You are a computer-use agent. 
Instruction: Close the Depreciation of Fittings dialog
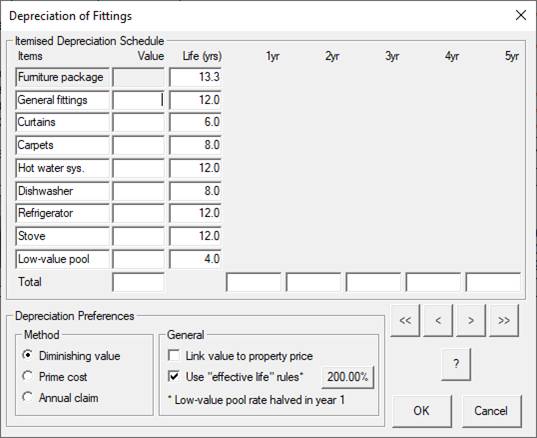pyautogui.click(x=521, y=15)
